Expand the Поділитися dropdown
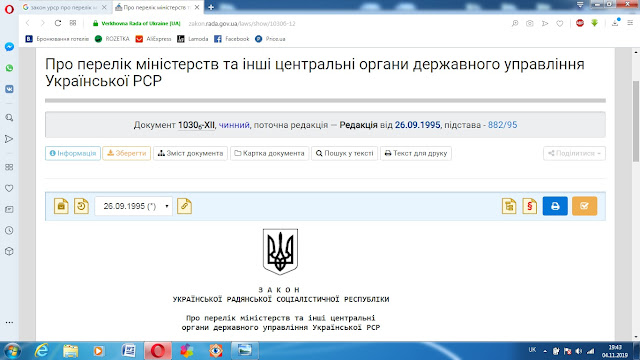 [574, 153]
